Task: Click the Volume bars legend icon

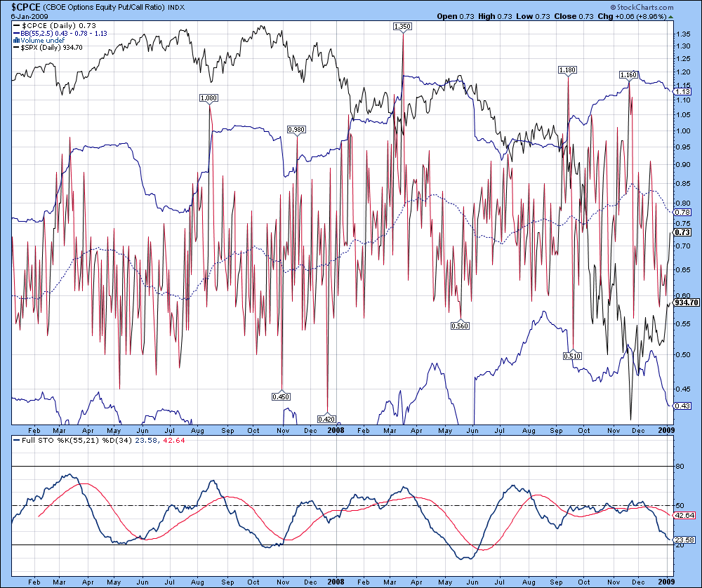Action: [17, 40]
